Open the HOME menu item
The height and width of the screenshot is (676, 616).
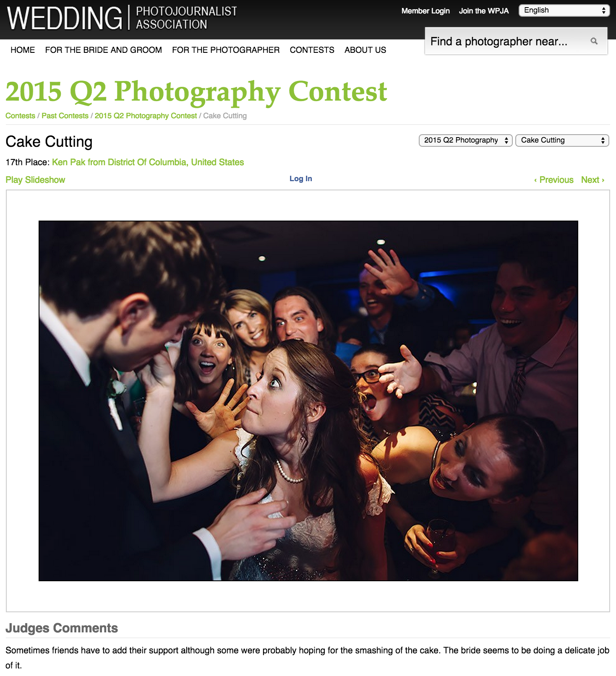tap(23, 50)
